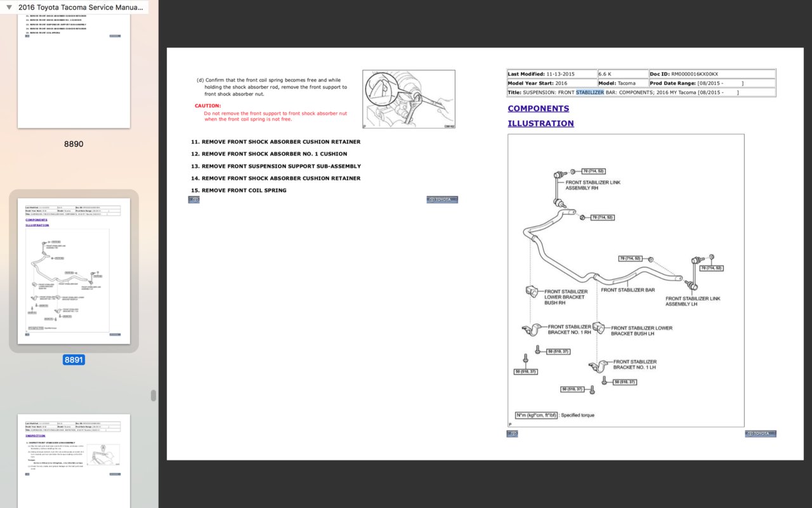The height and width of the screenshot is (508, 812).
Task: Click the highlighted STABILIZER word in Title row
Action: (590, 92)
